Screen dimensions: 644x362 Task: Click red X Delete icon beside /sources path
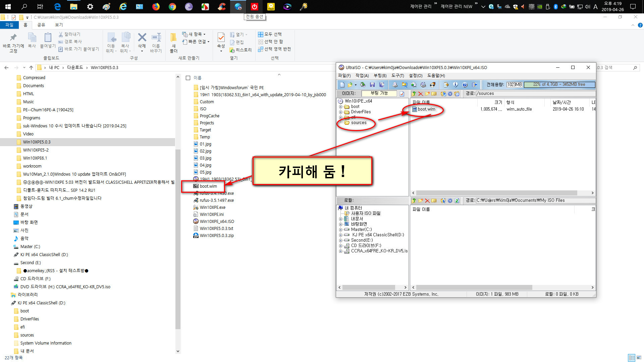[x=421, y=94]
